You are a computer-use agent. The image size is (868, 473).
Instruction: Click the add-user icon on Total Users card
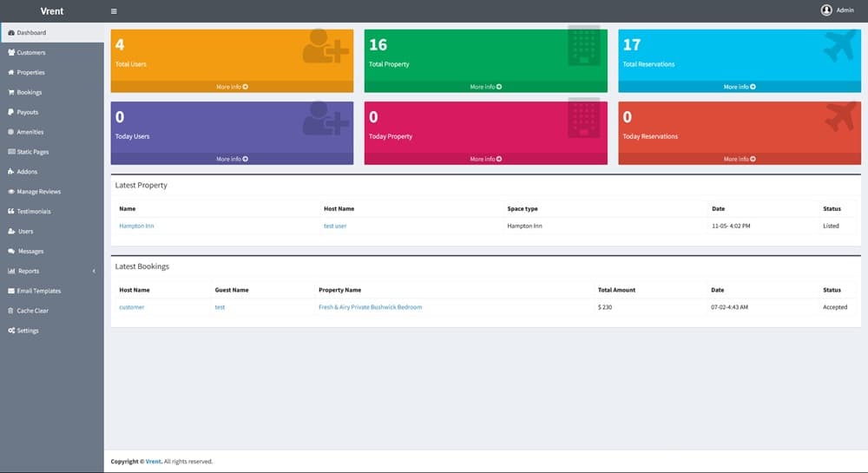pyautogui.click(x=325, y=47)
